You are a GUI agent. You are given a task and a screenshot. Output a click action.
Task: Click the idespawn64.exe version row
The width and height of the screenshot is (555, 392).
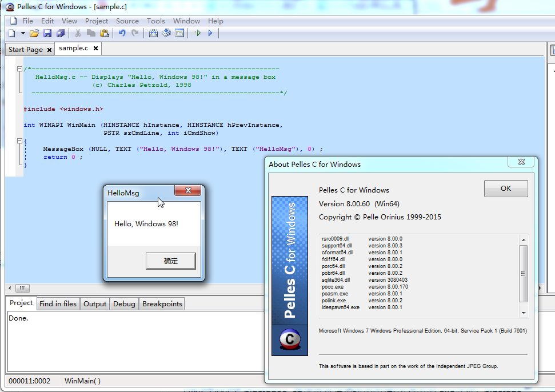[362, 307]
